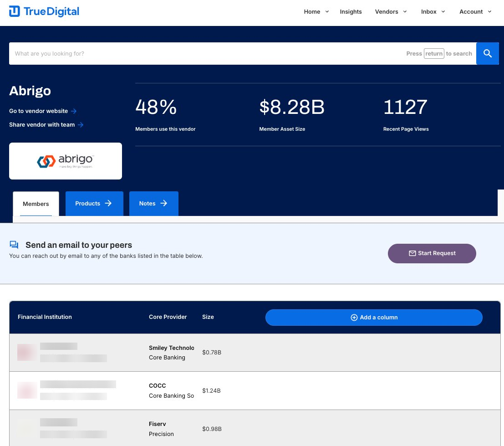Expand the Vendors dropdown menu
Screen dimensions: 504x446
point(391,12)
